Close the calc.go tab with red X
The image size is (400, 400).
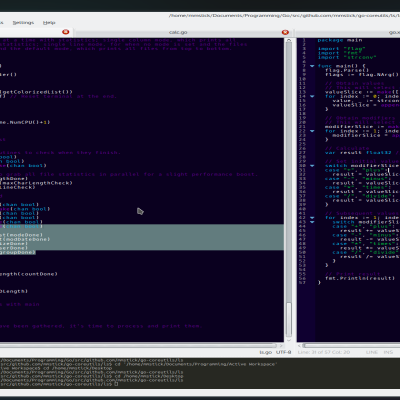tap(285, 32)
